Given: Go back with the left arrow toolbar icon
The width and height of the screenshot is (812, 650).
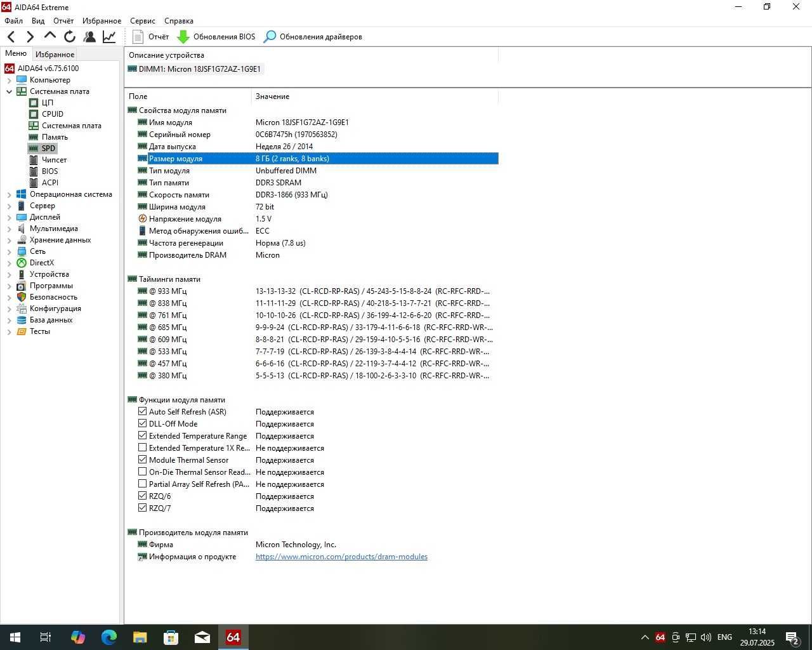Looking at the screenshot, I should click(x=11, y=37).
